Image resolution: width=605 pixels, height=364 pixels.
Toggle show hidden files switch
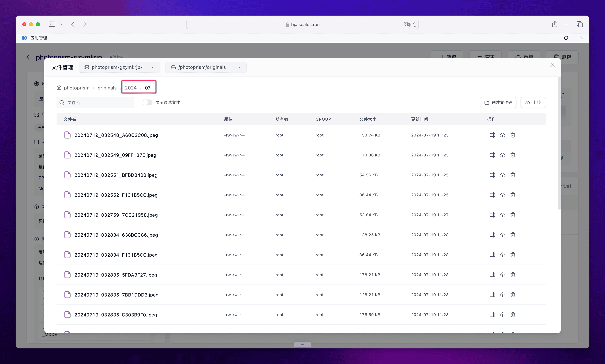point(147,103)
